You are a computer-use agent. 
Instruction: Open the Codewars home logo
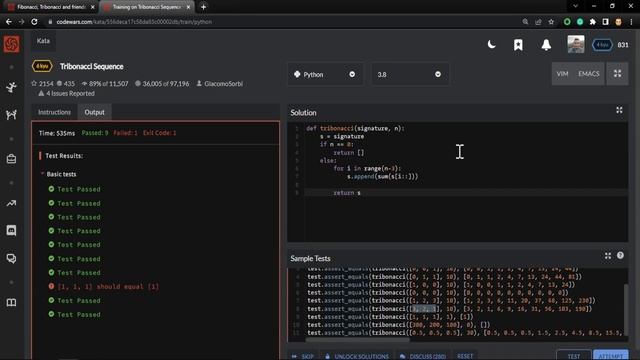point(11,44)
